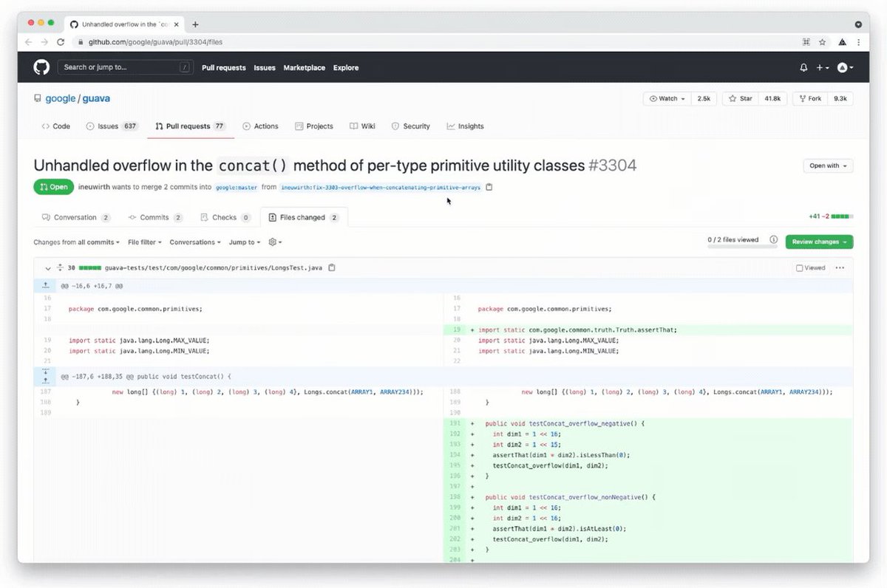
Task: Open Explore in the header
Action: click(x=345, y=68)
